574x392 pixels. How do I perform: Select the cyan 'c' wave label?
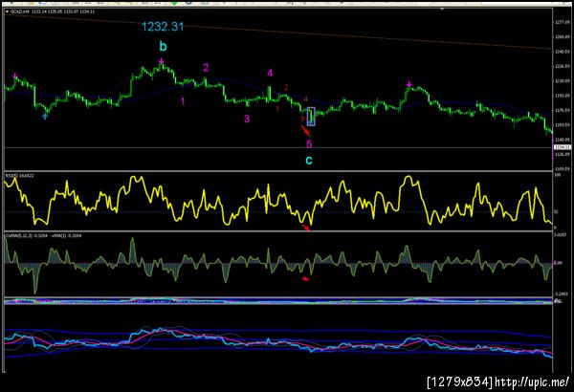point(309,161)
